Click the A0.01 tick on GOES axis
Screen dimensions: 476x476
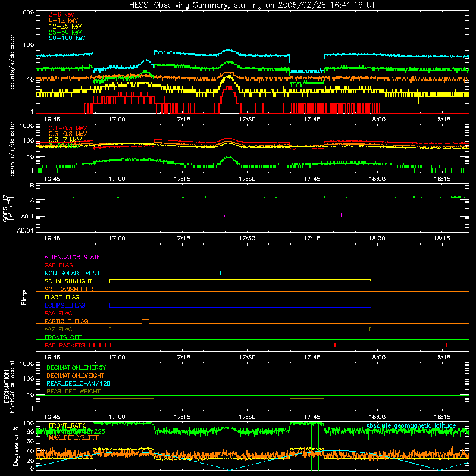[x=25, y=230]
